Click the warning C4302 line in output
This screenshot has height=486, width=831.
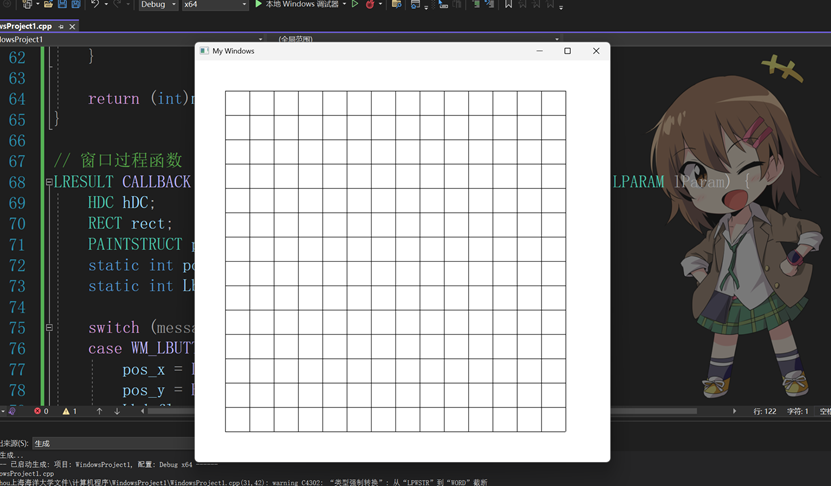(243, 482)
